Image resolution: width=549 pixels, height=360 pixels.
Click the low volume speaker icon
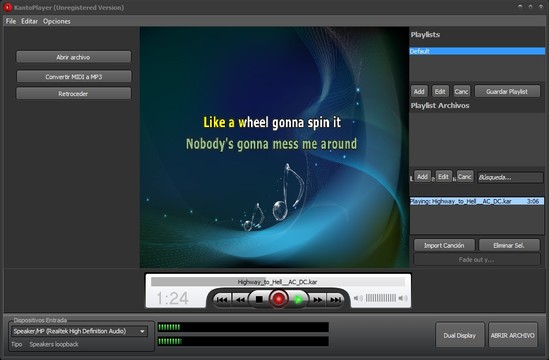tap(358, 298)
